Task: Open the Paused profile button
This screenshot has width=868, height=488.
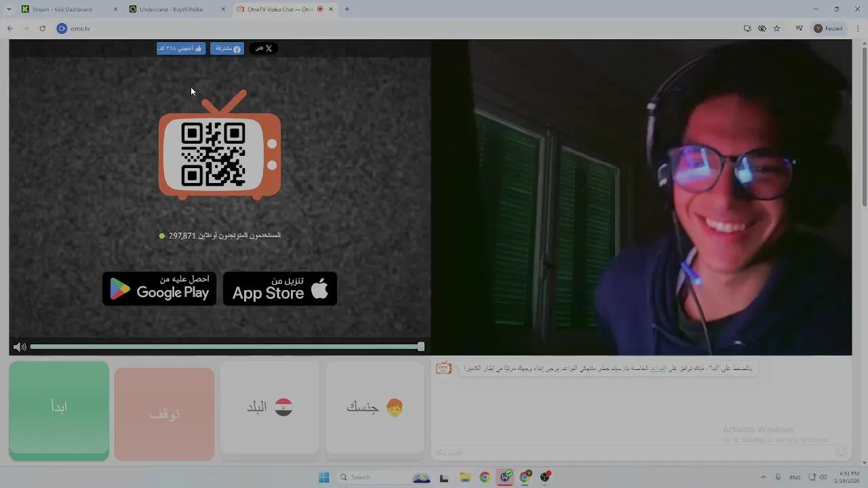Action: click(x=829, y=28)
